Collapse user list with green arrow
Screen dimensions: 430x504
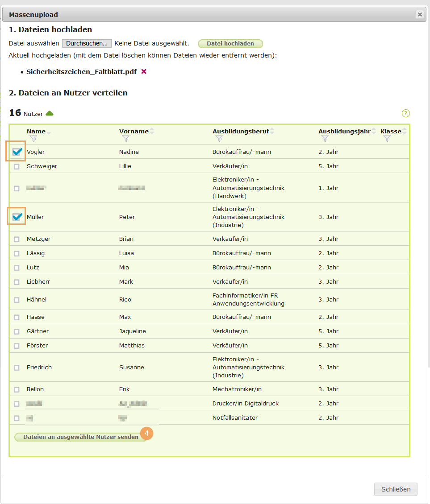click(50, 113)
